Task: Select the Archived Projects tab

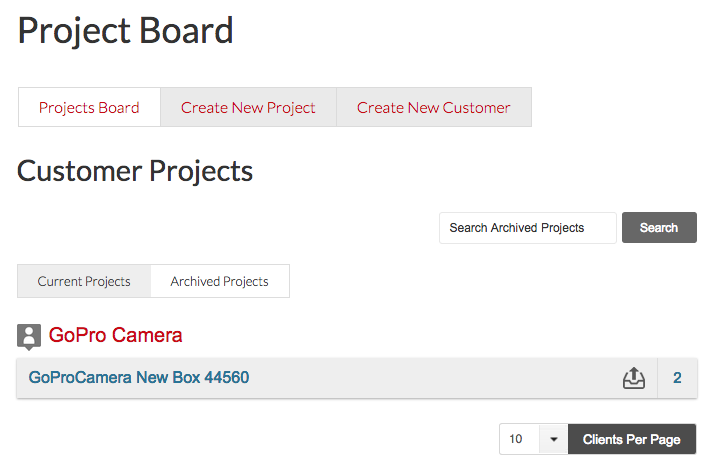Action: coord(220,281)
